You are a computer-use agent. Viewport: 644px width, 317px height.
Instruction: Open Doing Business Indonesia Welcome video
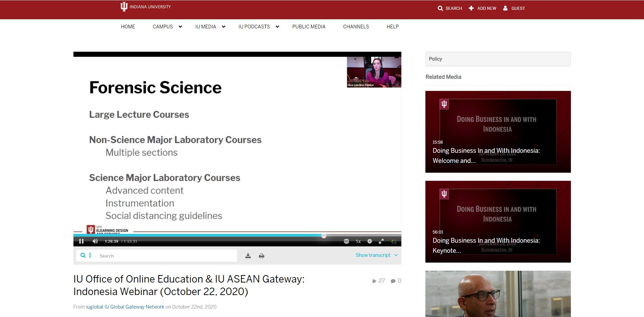[x=498, y=132]
